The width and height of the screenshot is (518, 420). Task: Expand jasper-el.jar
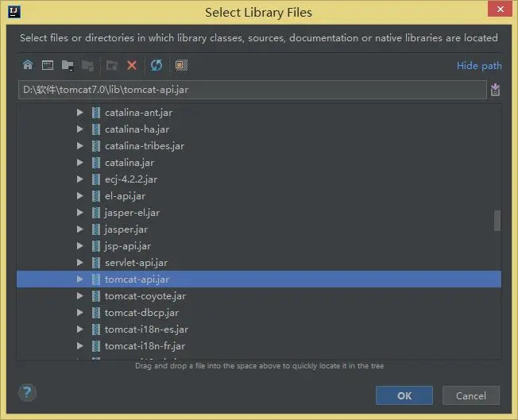pyautogui.click(x=79, y=212)
